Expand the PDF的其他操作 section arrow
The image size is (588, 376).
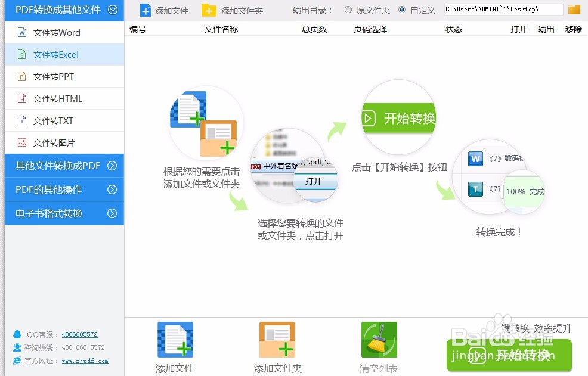point(112,189)
